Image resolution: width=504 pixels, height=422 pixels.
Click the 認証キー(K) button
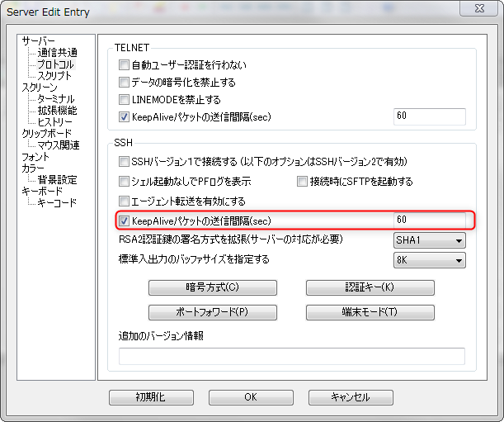(370, 287)
